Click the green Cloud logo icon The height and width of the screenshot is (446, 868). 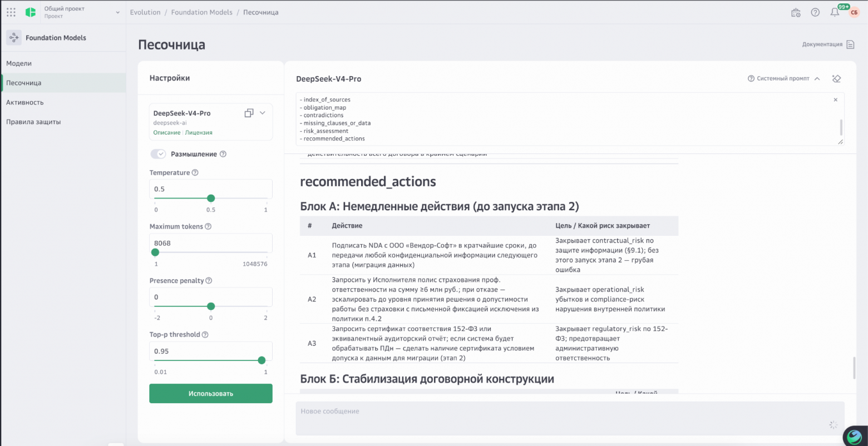pos(31,12)
